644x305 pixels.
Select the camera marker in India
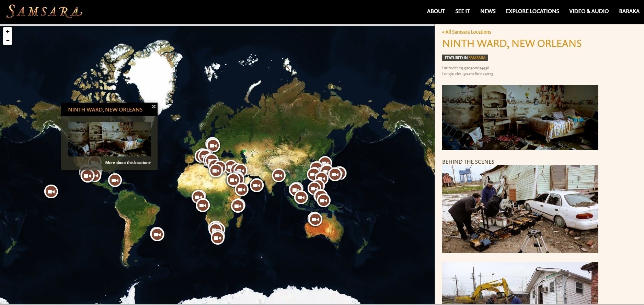coord(279,175)
